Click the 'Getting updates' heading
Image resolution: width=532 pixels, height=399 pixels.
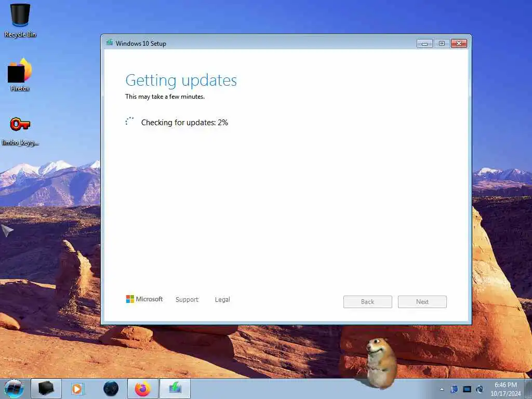pos(181,81)
